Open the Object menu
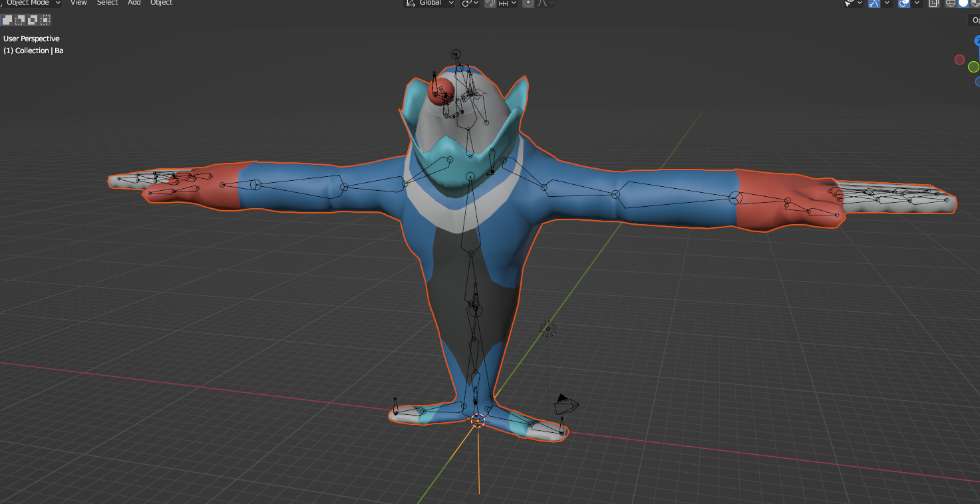Image resolution: width=980 pixels, height=504 pixels. (x=162, y=3)
